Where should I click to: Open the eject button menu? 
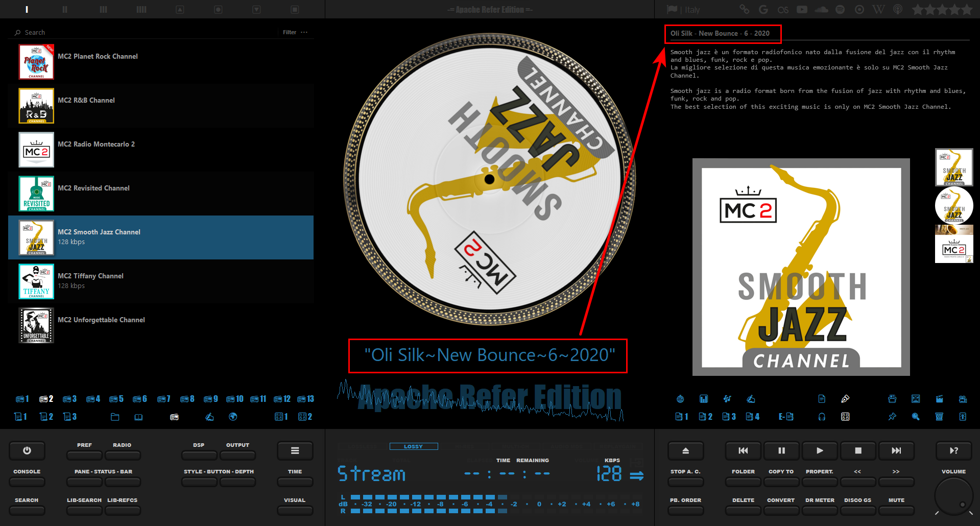(685, 451)
